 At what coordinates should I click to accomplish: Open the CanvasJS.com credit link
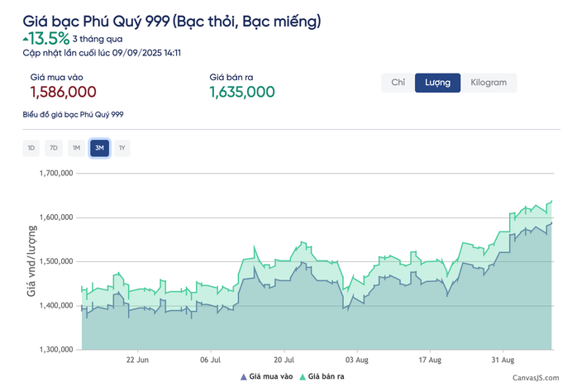point(536,378)
